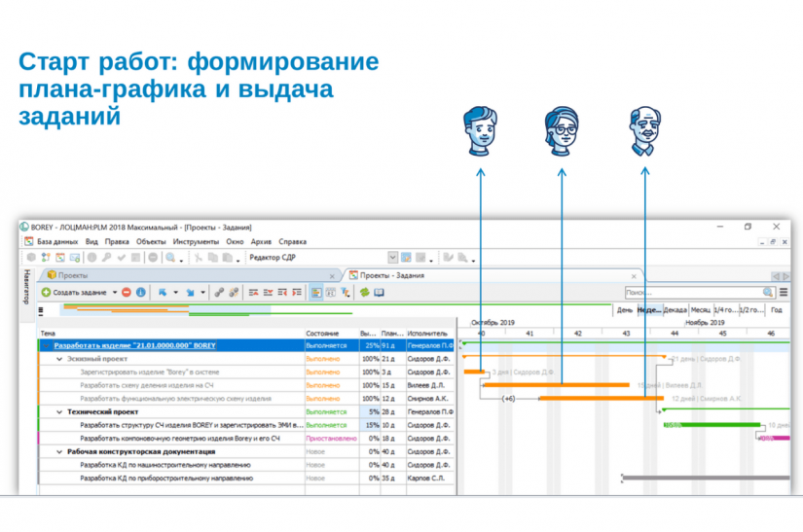803x532 pixels.
Task: Click the hamburger menu icon beside search
Action: pyautogui.click(x=784, y=292)
